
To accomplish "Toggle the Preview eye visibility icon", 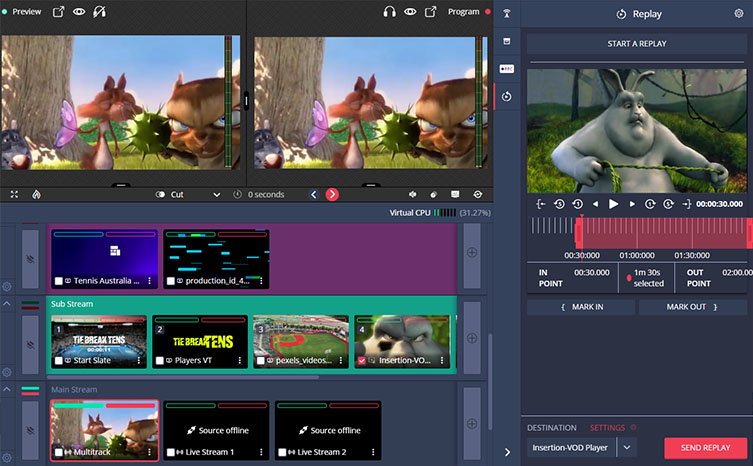I will point(79,12).
